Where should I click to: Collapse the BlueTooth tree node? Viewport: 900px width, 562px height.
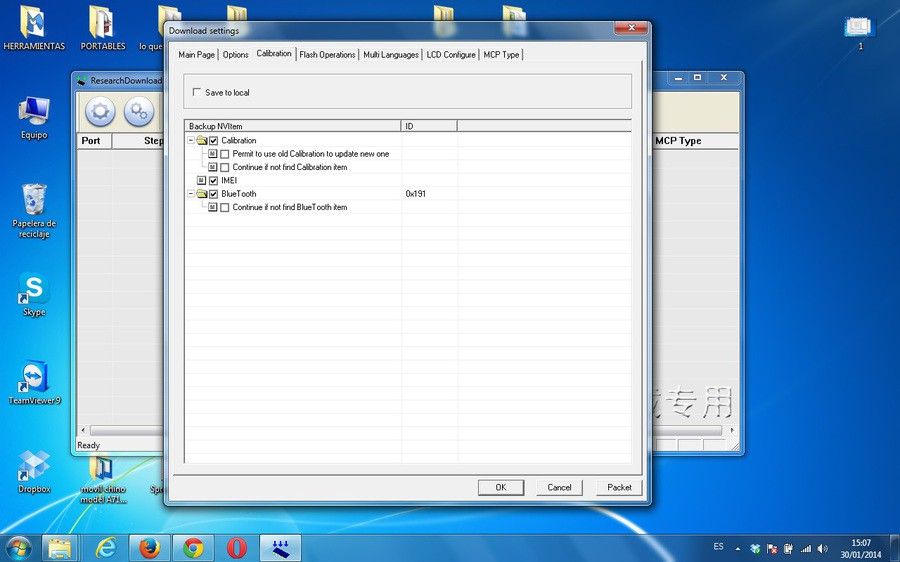191,194
